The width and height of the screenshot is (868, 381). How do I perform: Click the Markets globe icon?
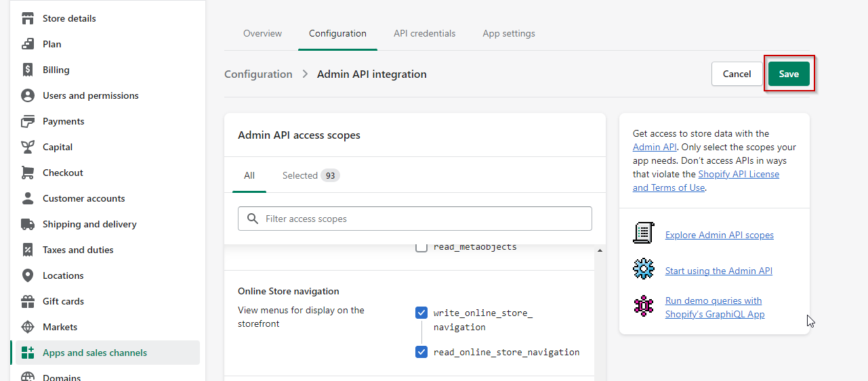coord(28,327)
